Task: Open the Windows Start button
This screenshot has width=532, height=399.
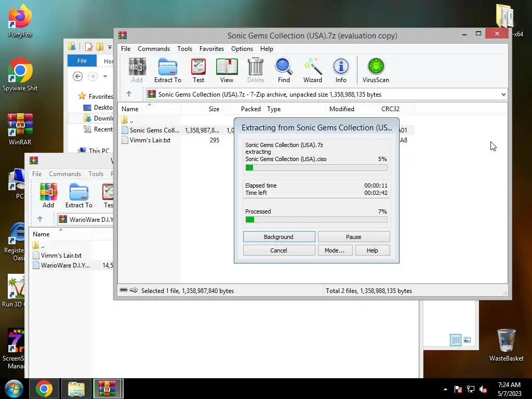Action: pos(14,389)
